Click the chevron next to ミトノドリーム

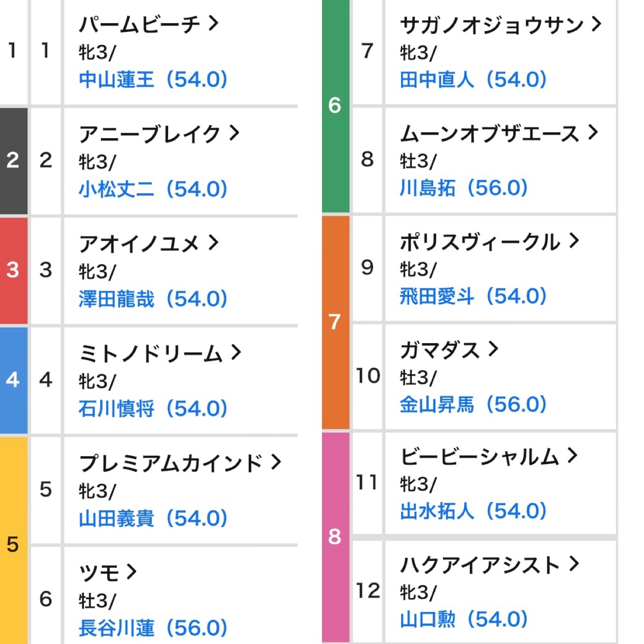[236, 352]
